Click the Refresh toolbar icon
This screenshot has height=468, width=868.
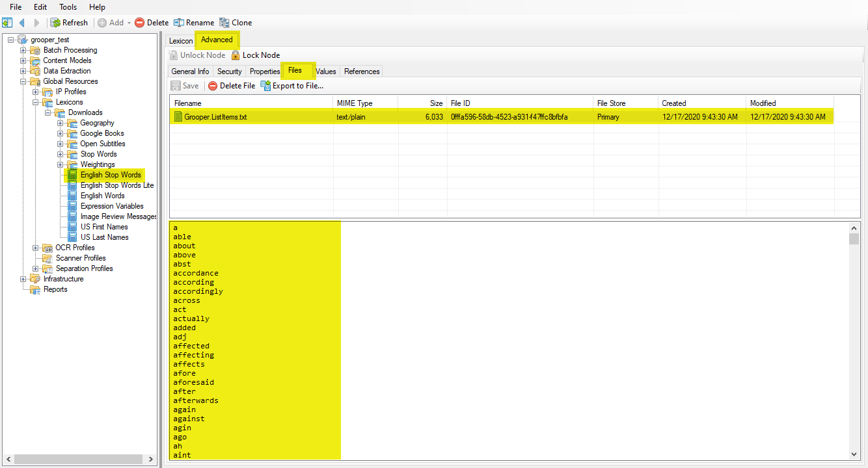pyautogui.click(x=56, y=23)
